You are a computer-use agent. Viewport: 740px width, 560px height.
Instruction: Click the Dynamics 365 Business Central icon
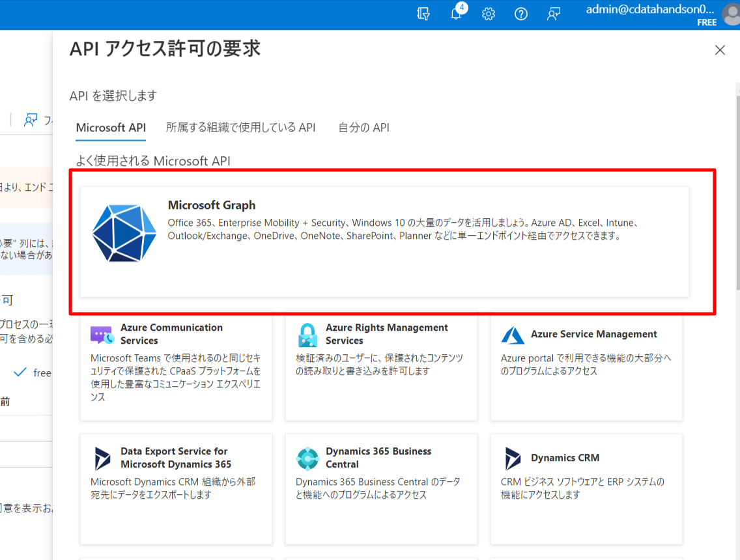click(307, 458)
